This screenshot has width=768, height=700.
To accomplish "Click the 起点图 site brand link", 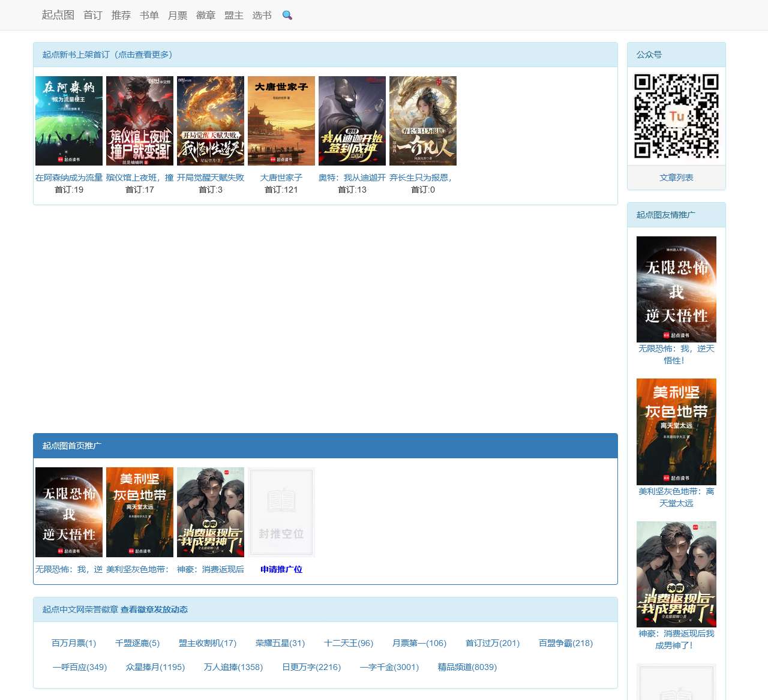I will pos(58,15).
